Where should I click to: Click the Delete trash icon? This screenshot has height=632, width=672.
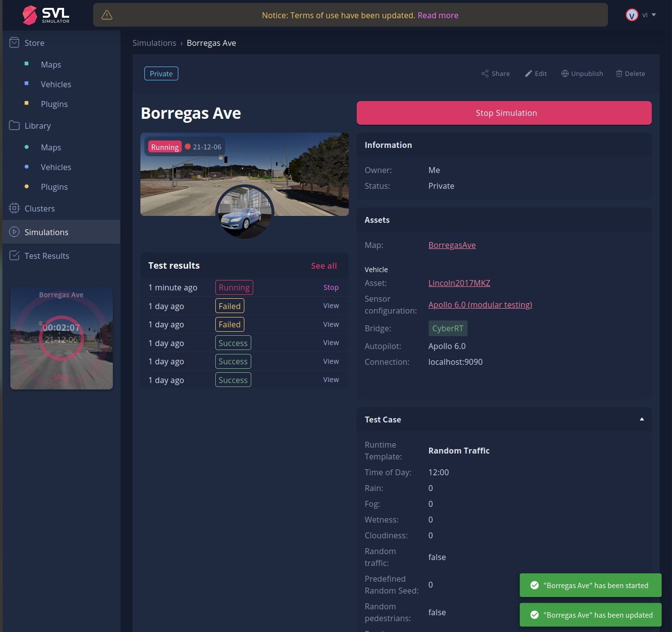[x=619, y=73]
